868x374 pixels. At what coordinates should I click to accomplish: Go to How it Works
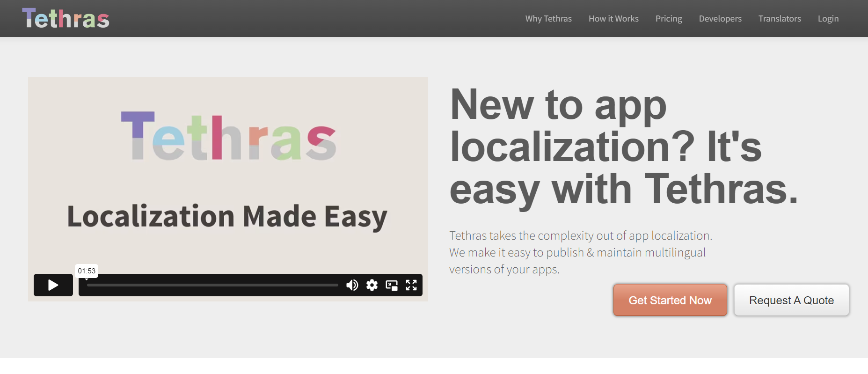tap(613, 19)
